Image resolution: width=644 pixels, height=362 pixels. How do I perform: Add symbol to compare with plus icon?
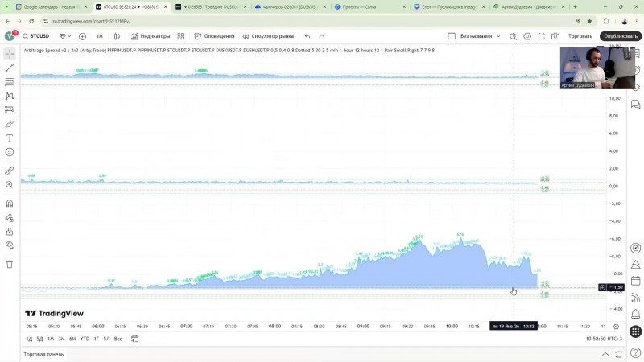point(82,36)
